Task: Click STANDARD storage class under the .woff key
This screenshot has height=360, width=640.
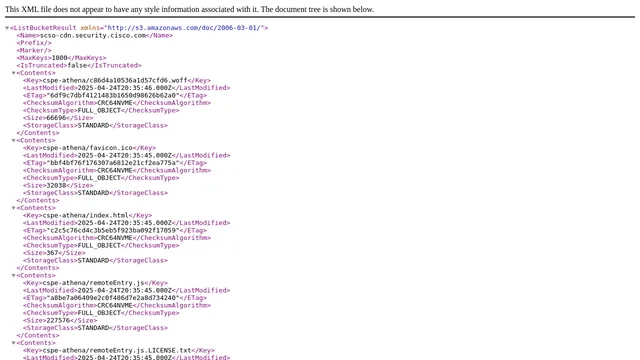Action: [93, 126]
